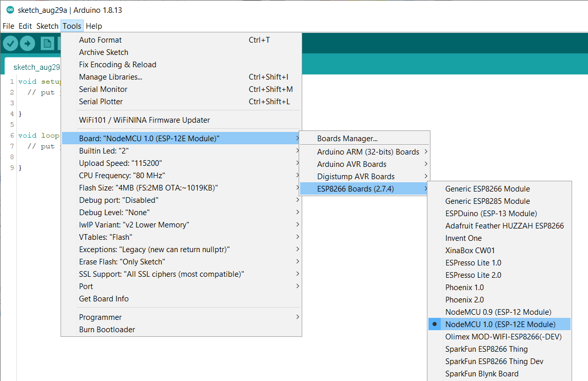Click the New sketch toolbar icon
Screen dimensions: 588x381
[48, 44]
